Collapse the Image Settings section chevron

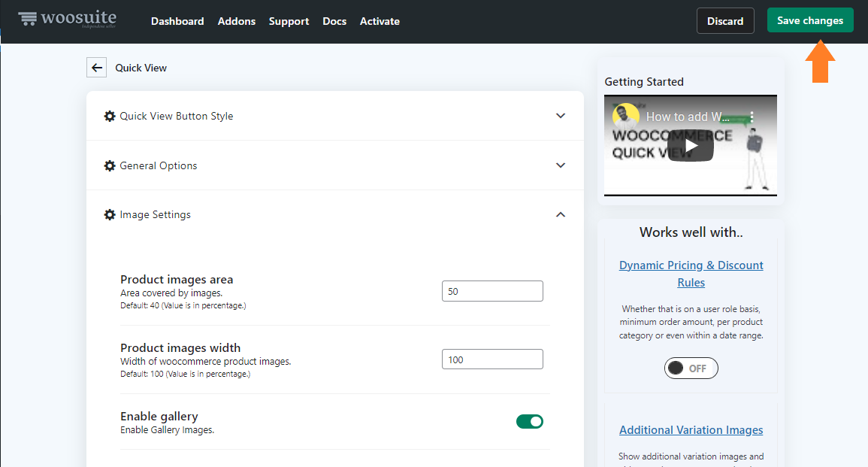point(560,214)
